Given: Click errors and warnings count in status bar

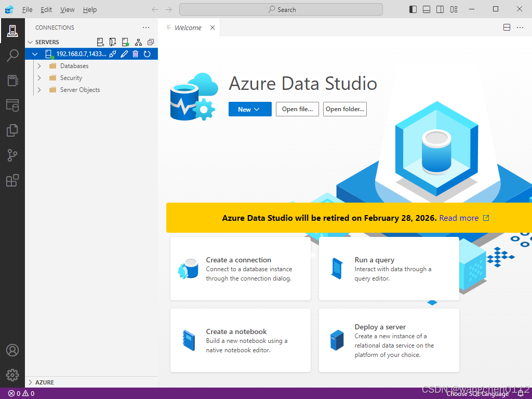Looking at the screenshot, I should (21, 394).
